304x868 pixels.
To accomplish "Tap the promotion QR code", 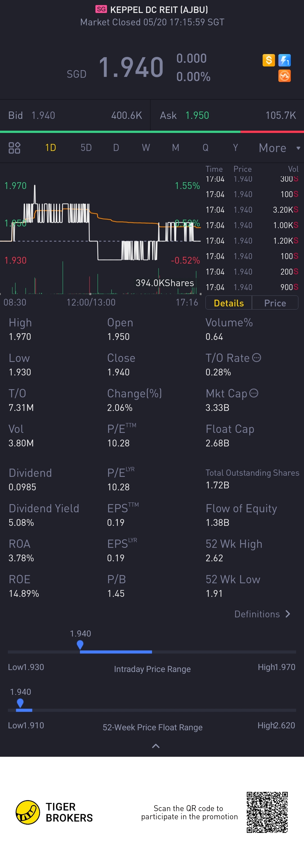I will [267, 812].
